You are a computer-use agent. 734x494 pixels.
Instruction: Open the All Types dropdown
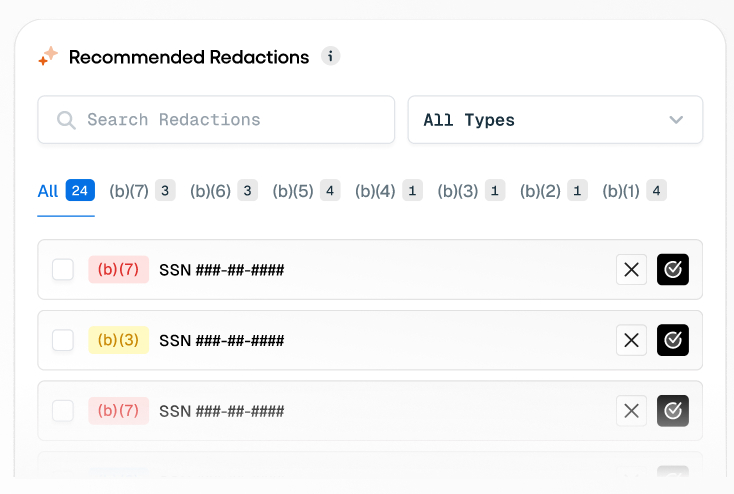(555, 120)
